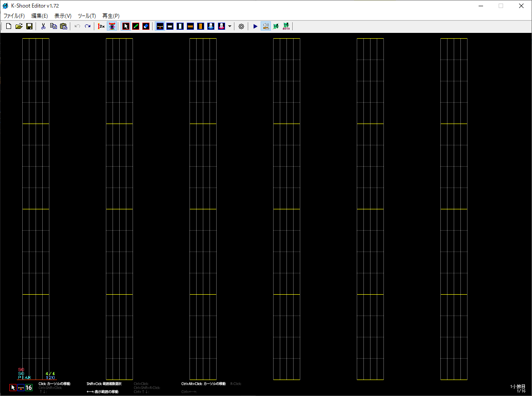The width and height of the screenshot is (532, 396).
Task: Open the ファイル(F) menu
Action: (14, 16)
